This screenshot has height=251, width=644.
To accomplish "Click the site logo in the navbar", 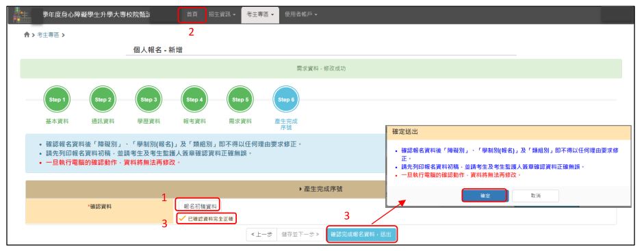I will (22, 15).
